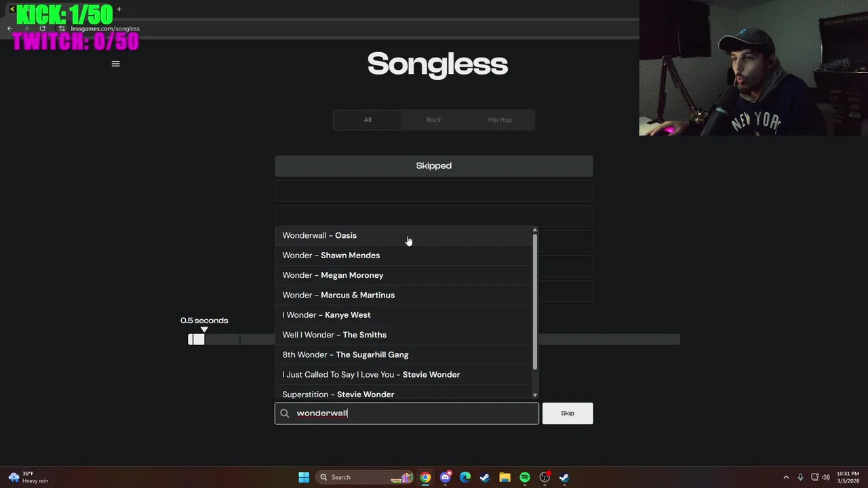Choose Wonder – Shawn Mendes suggestion
The width and height of the screenshot is (868, 488).
(403, 256)
